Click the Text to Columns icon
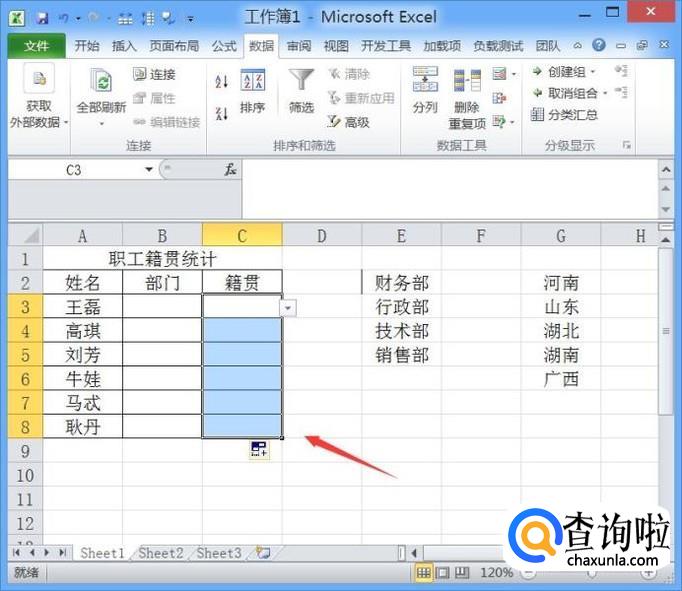 click(425, 79)
